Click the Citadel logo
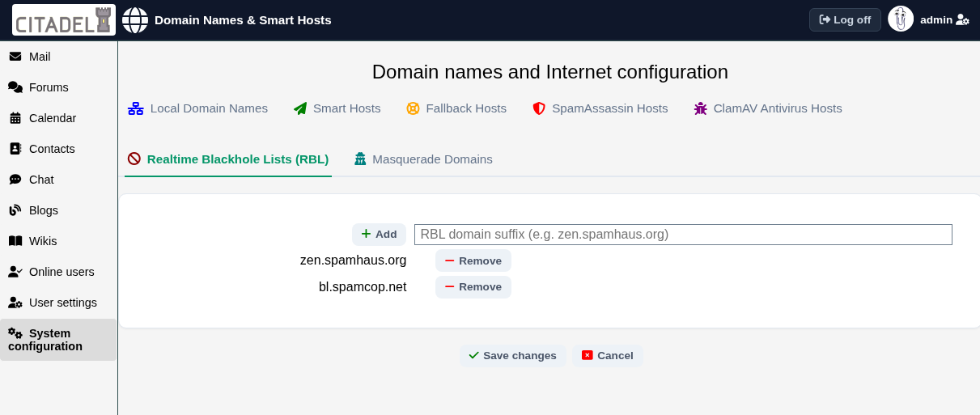This screenshot has width=980, height=415. [64, 19]
